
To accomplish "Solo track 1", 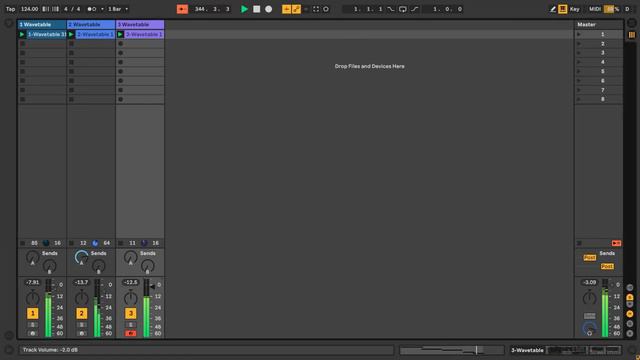I will click(x=33, y=325).
